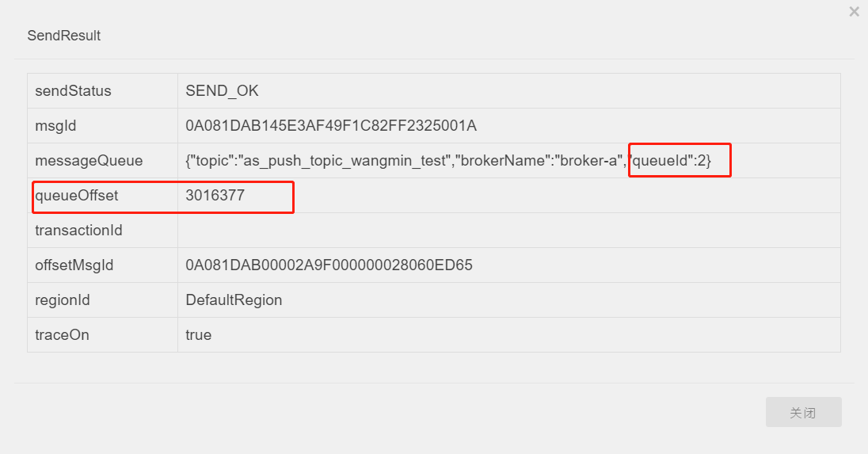Viewport: 868px width, 454px height.
Task: Click the 关闭 button
Action: click(803, 413)
